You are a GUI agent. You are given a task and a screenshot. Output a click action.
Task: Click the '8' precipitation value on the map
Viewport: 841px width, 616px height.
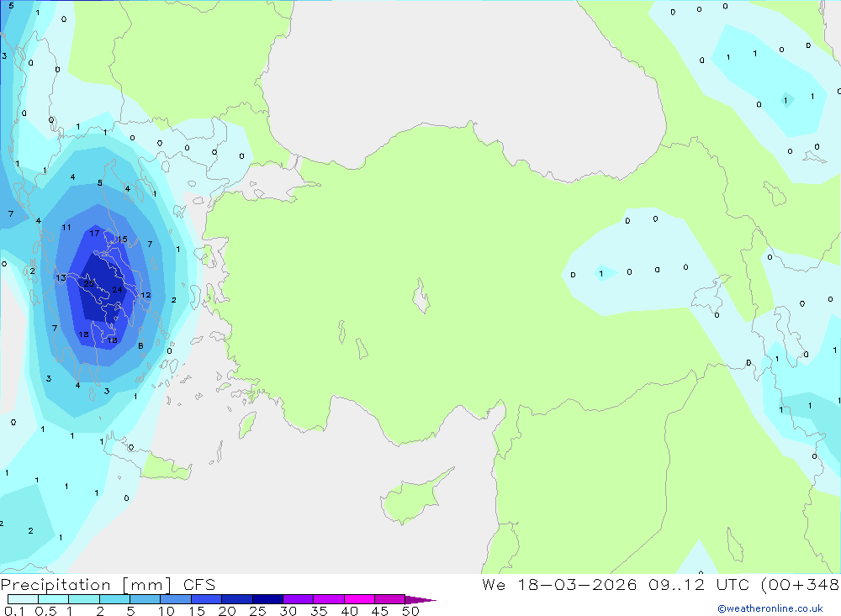140,345
